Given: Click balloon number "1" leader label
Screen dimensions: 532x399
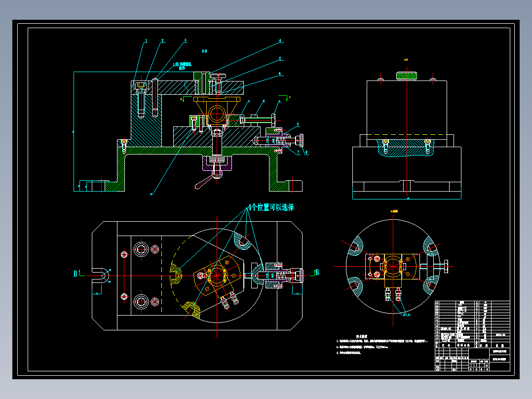Looking at the screenshot, I should tap(146, 41).
